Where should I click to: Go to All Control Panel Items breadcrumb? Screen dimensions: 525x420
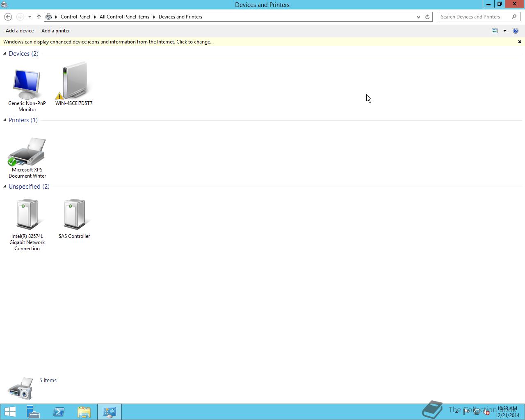[124, 17]
